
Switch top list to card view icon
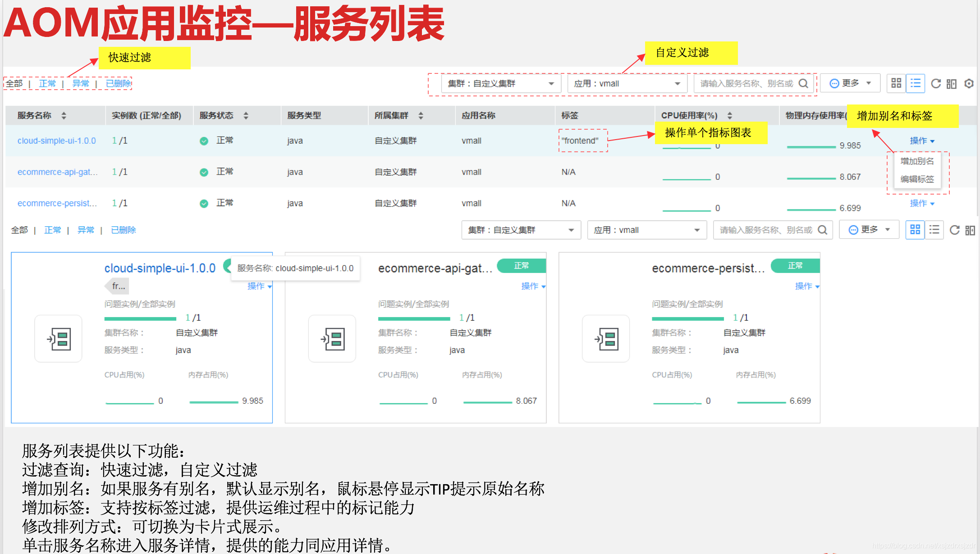click(896, 83)
